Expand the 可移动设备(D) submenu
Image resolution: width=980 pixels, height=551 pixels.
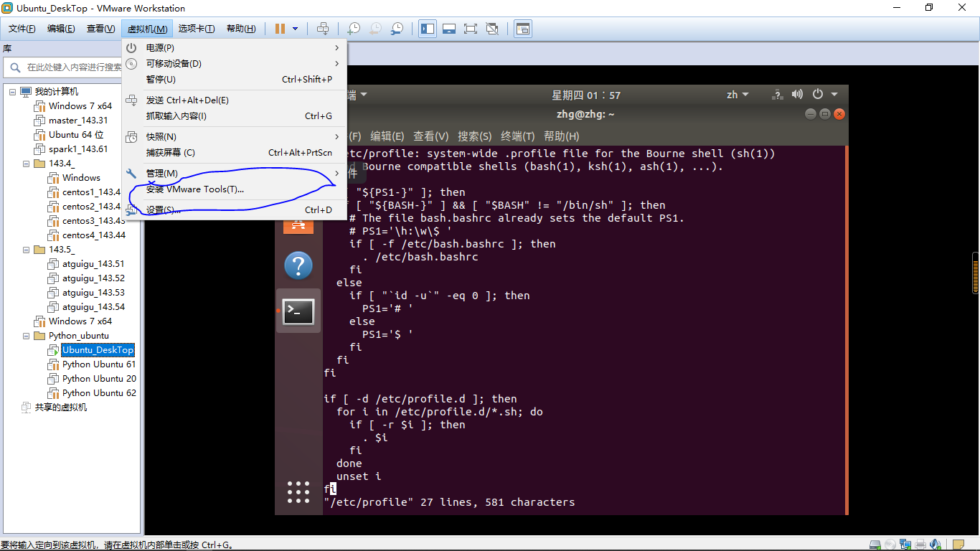(x=235, y=64)
